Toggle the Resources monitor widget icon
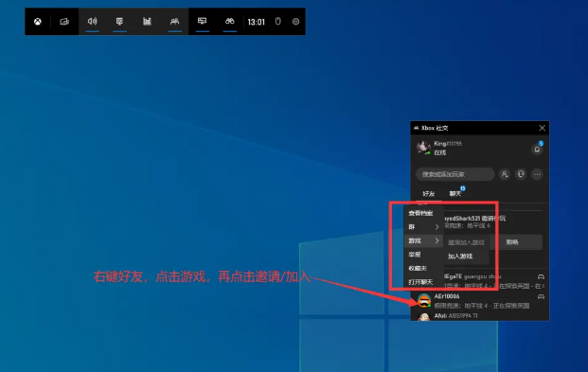588x372 pixels. click(x=202, y=21)
